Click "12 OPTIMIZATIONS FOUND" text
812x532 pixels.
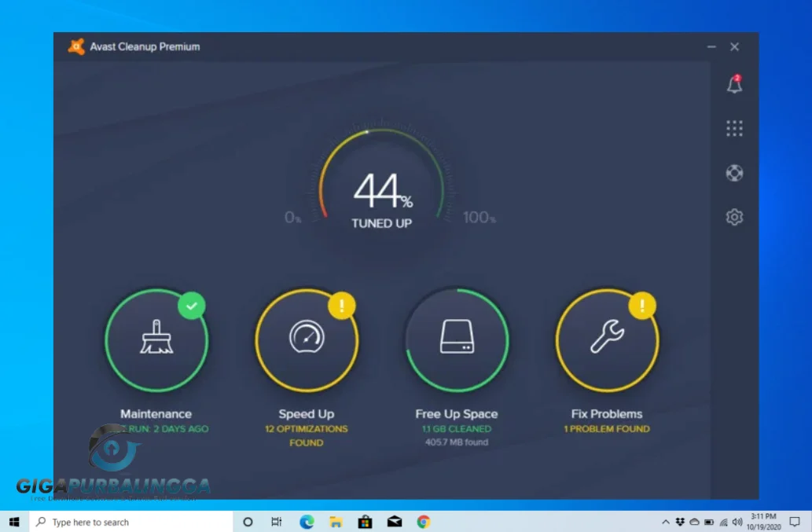coord(307,436)
